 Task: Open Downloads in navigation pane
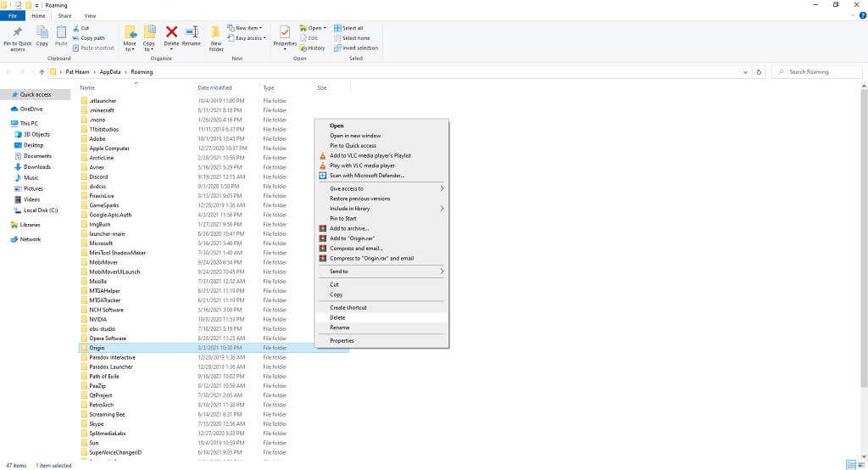pos(37,167)
